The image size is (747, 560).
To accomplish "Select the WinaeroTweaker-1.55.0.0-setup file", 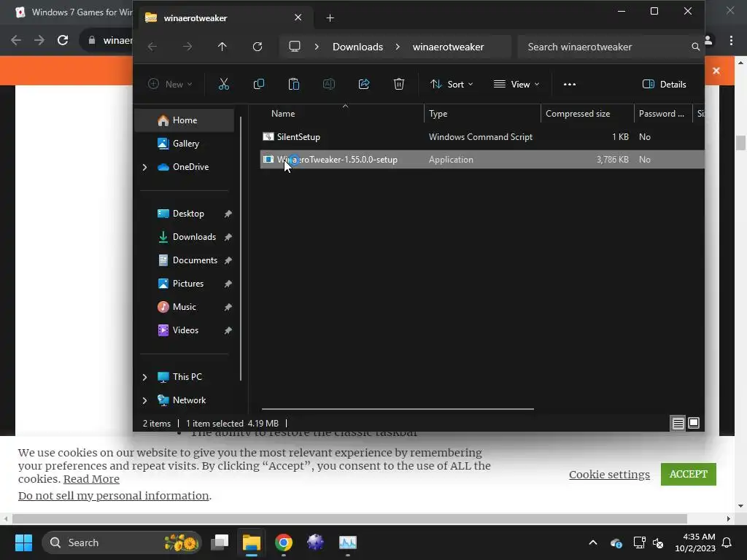I will (x=482, y=160).
